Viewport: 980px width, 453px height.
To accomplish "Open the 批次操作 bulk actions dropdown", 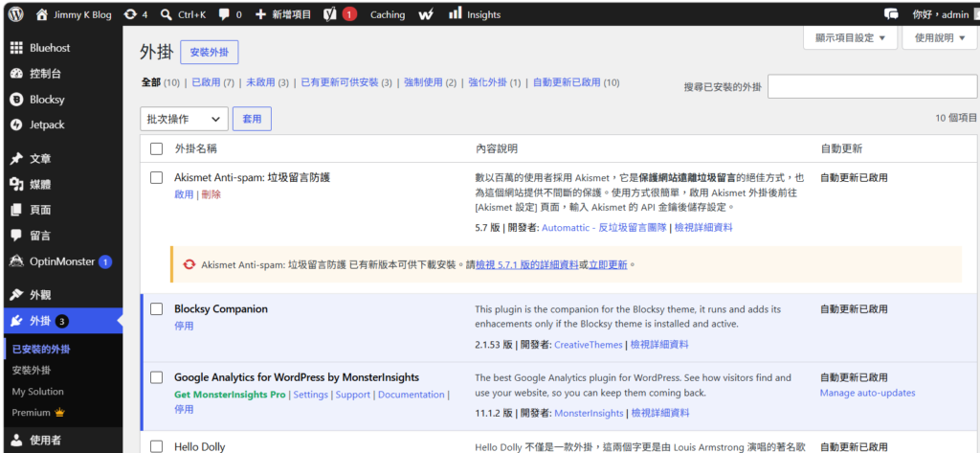I will pyautogui.click(x=184, y=119).
